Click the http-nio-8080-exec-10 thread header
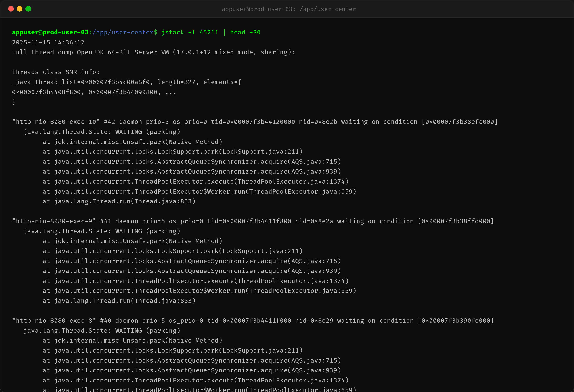 tap(255, 122)
